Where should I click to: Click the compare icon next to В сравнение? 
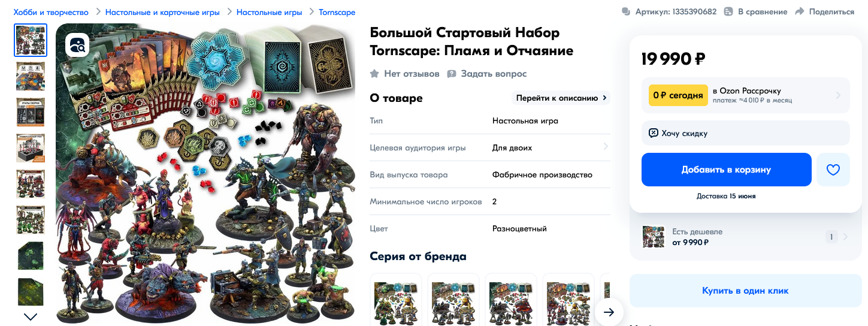point(728,11)
